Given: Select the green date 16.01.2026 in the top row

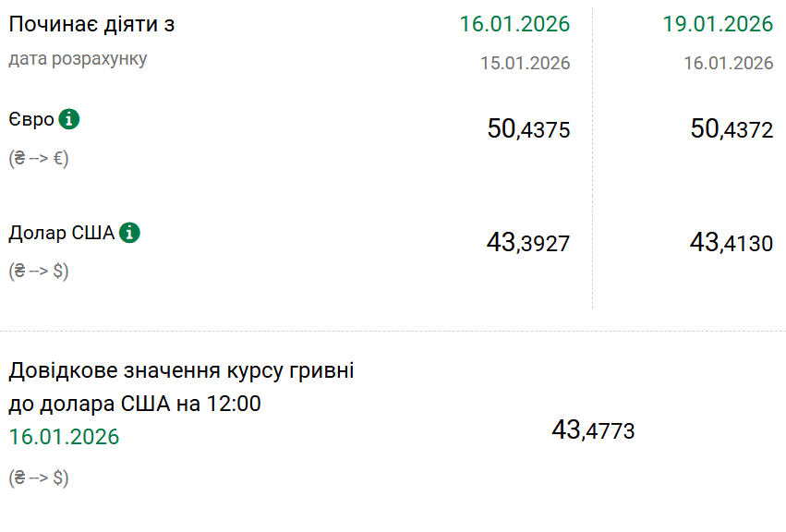Looking at the screenshot, I should coord(514,24).
